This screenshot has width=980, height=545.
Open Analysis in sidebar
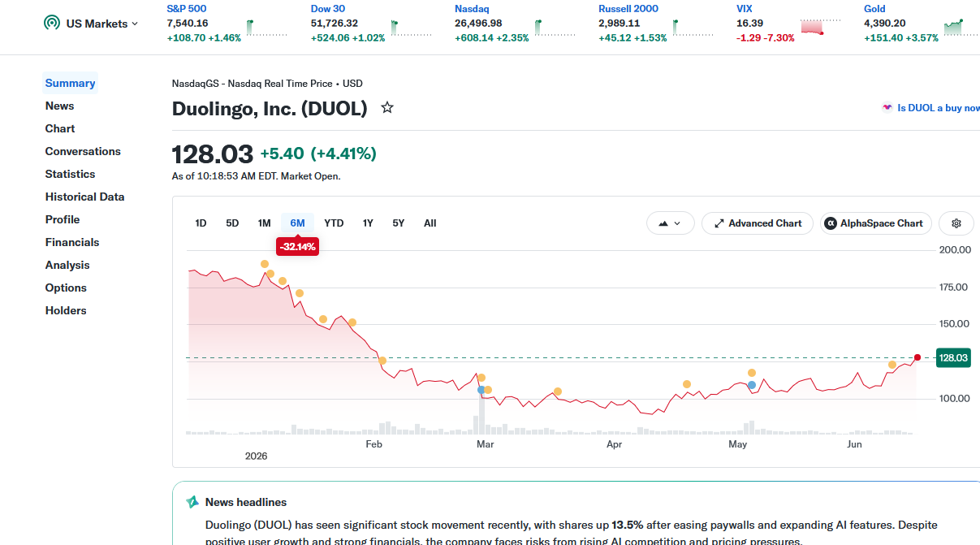coord(67,265)
